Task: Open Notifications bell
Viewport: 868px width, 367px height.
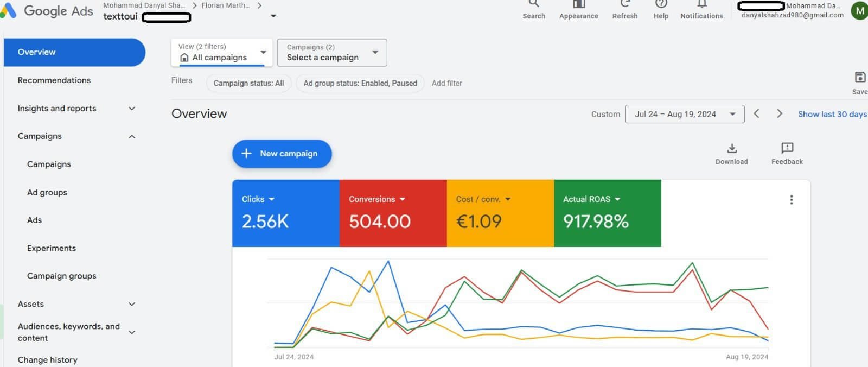Action: point(701,10)
